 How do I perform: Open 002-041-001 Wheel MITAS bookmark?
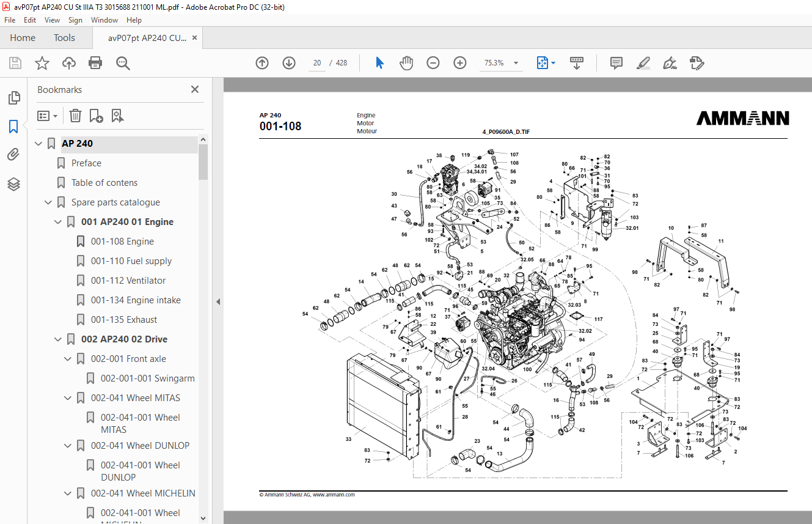141,424
